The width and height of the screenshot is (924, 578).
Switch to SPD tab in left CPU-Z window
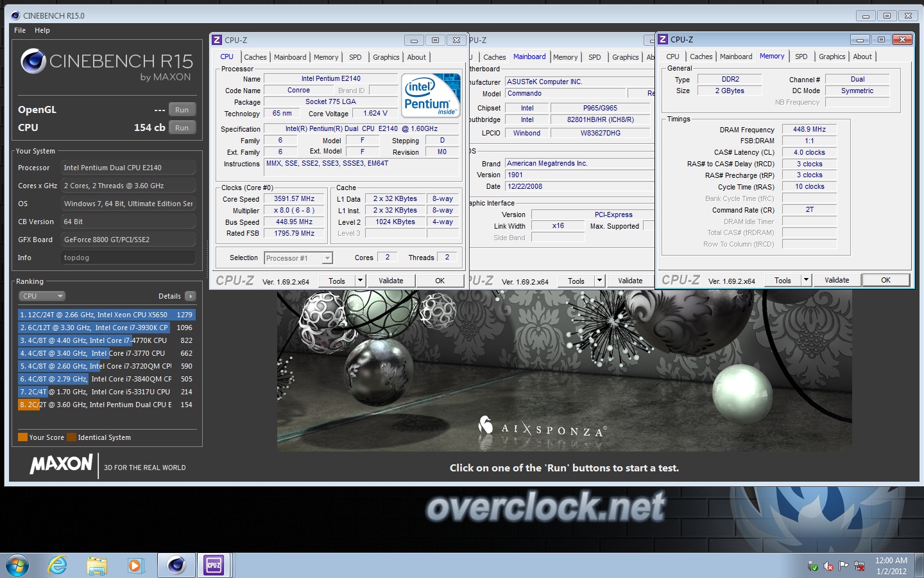pos(355,57)
